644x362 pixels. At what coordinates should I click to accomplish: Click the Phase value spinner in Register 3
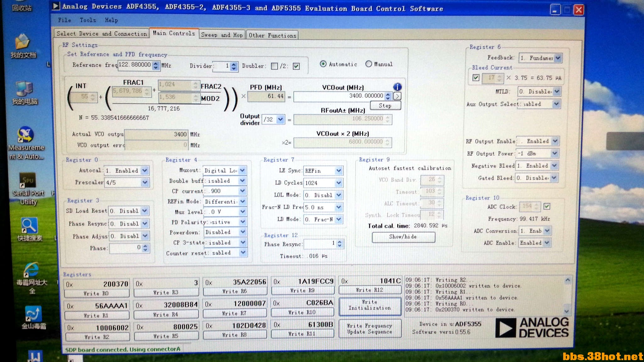(145, 248)
